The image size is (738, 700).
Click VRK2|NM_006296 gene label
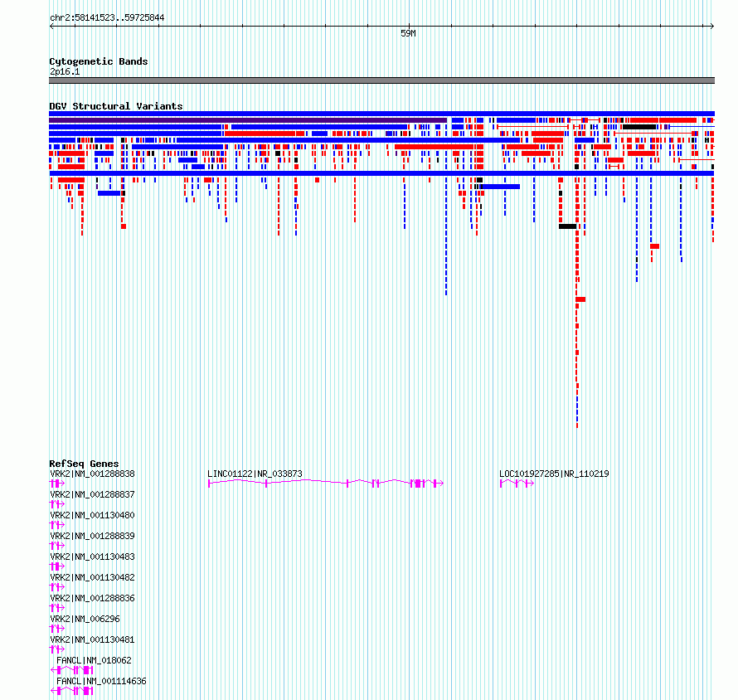pos(85,619)
